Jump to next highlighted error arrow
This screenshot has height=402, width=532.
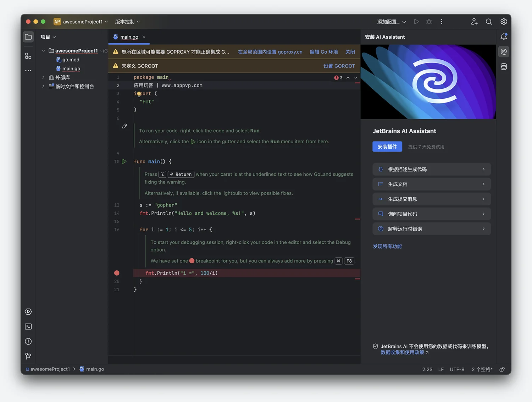tap(356, 78)
